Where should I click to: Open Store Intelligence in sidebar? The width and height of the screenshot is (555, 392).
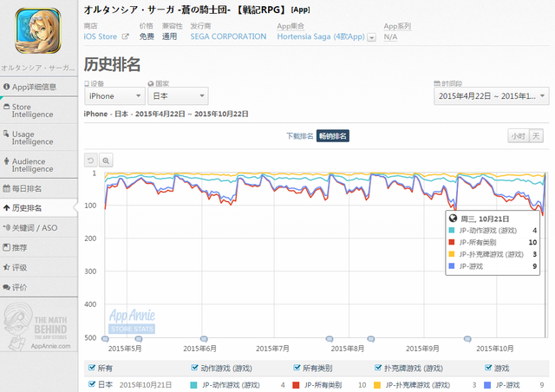coord(38,110)
